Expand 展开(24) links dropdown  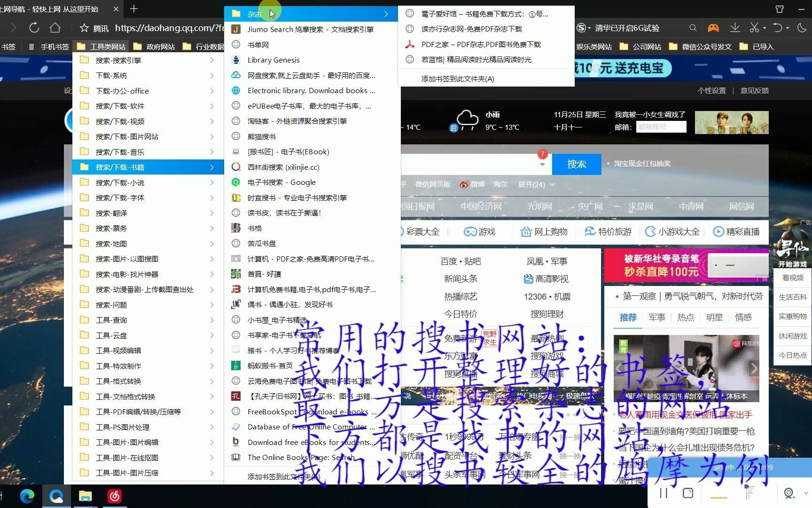click(536, 184)
